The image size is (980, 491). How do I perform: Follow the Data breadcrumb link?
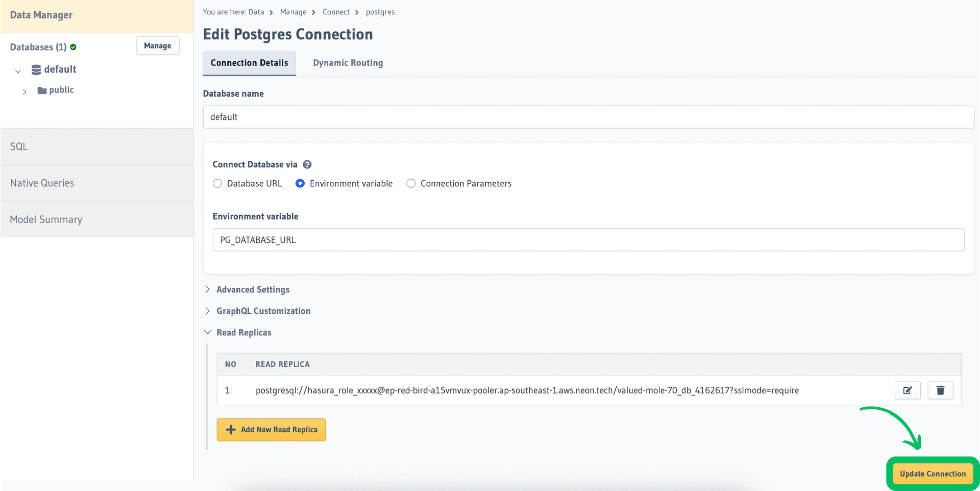(x=256, y=12)
